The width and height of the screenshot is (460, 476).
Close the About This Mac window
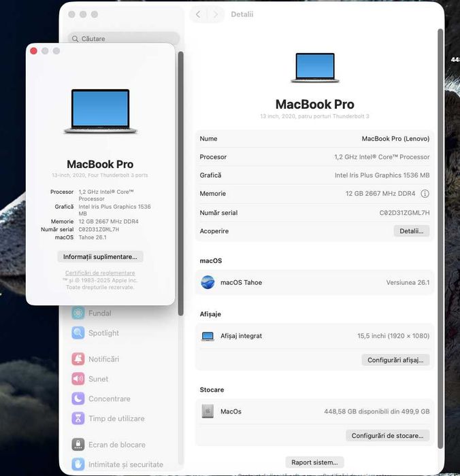[34, 51]
